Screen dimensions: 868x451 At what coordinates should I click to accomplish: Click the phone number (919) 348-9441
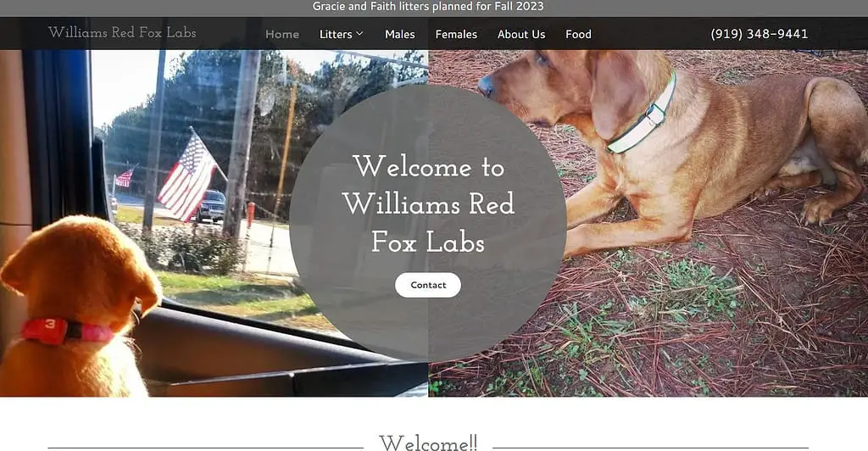(x=759, y=34)
